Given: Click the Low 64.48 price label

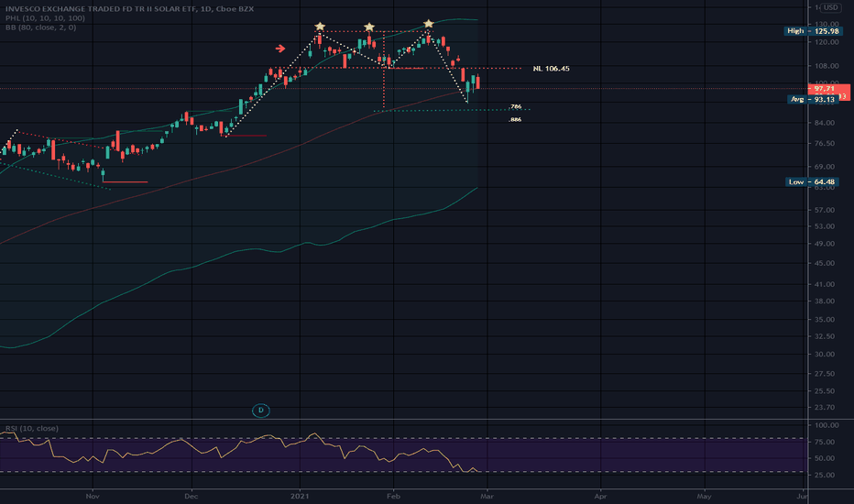Looking at the screenshot, I should [813, 182].
